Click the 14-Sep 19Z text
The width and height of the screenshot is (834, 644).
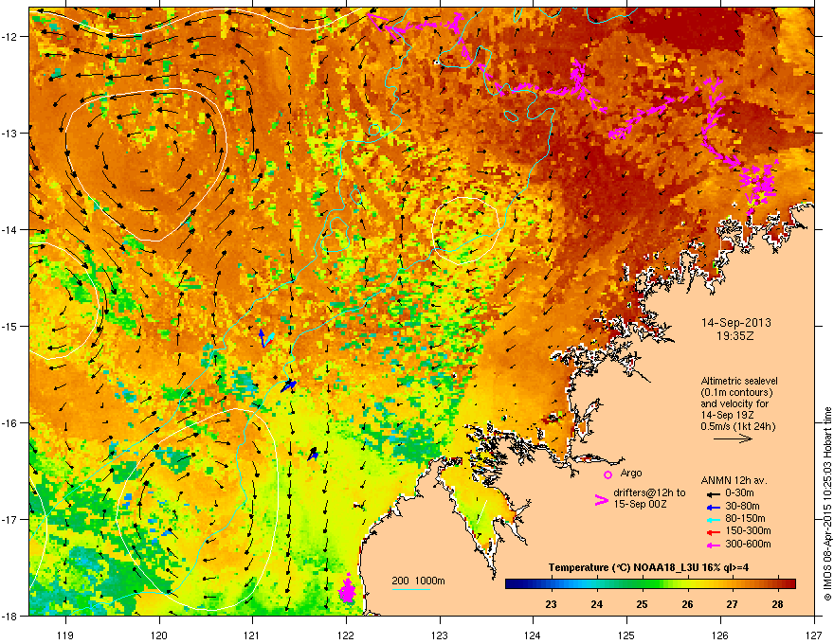pyautogui.click(x=727, y=415)
